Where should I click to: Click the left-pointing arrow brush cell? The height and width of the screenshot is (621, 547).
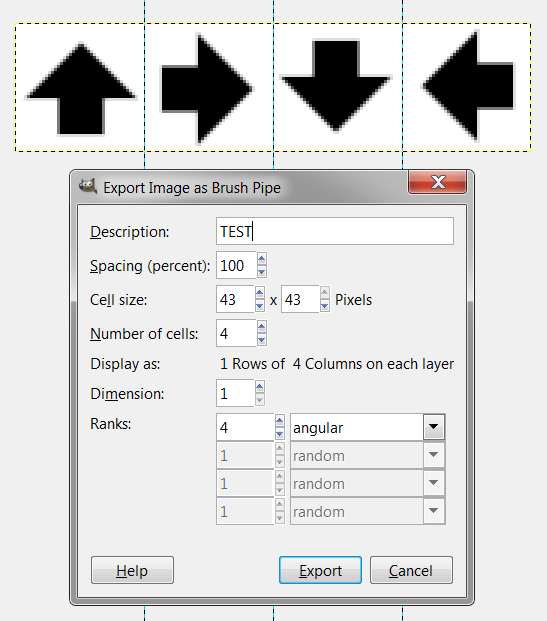pyautogui.click(x=467, y=88)
